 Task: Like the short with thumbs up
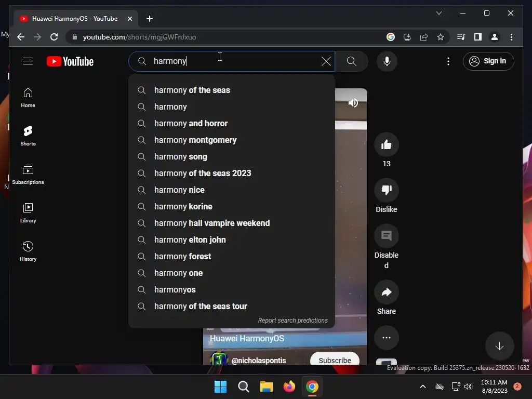(387, 145)
